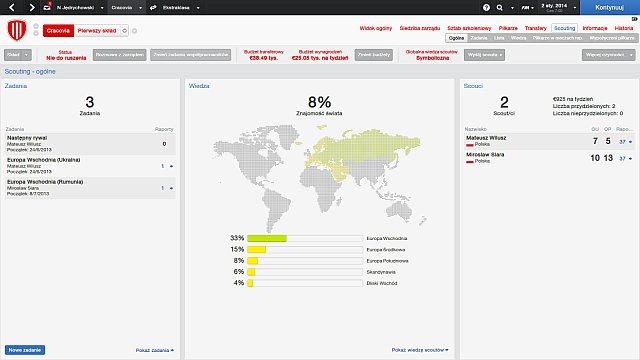The width and height of the screenshot is (640, 360).
Task: Open the Więcej czynności dropdown
Action: [x=609, y=55]
